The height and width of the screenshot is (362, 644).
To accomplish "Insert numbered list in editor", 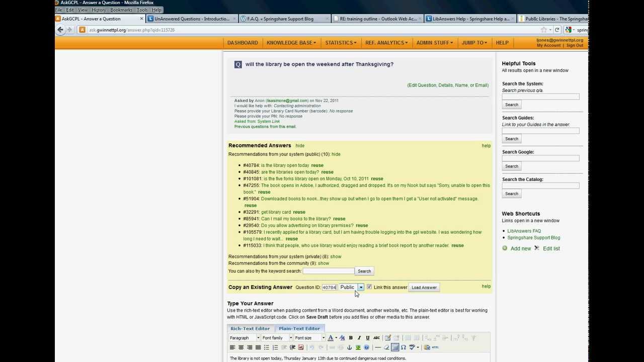I will pos(275,347).
